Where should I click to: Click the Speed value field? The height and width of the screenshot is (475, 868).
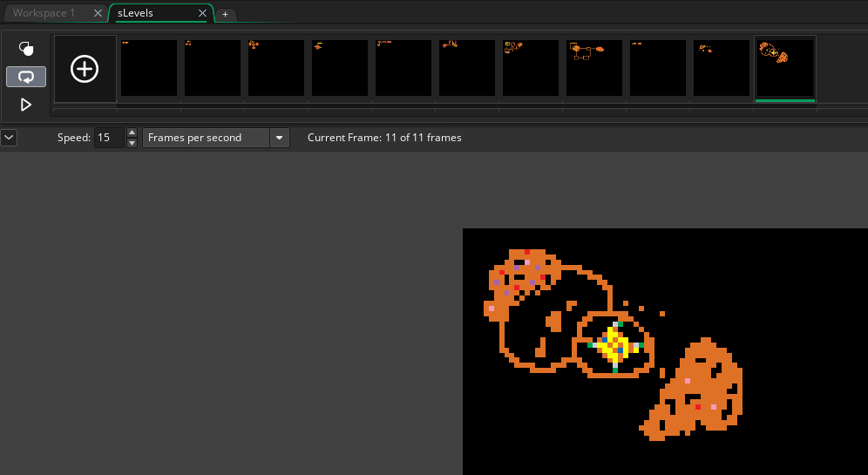108,138
